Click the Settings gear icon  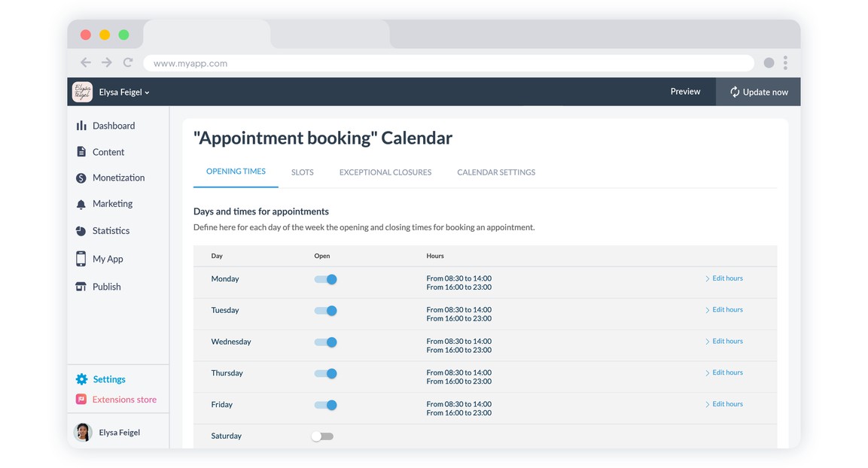pyautogui.click(x=81, y=379)
